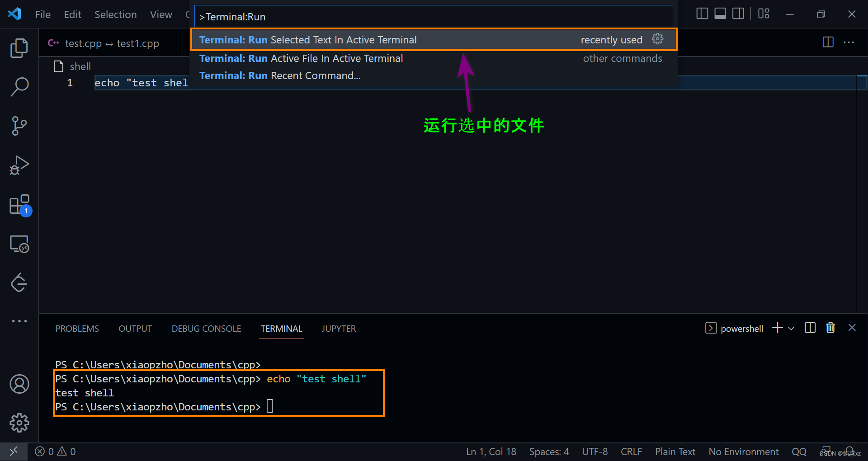Select Python environment No Environment
Screen dimensions: 868x461
743,452
